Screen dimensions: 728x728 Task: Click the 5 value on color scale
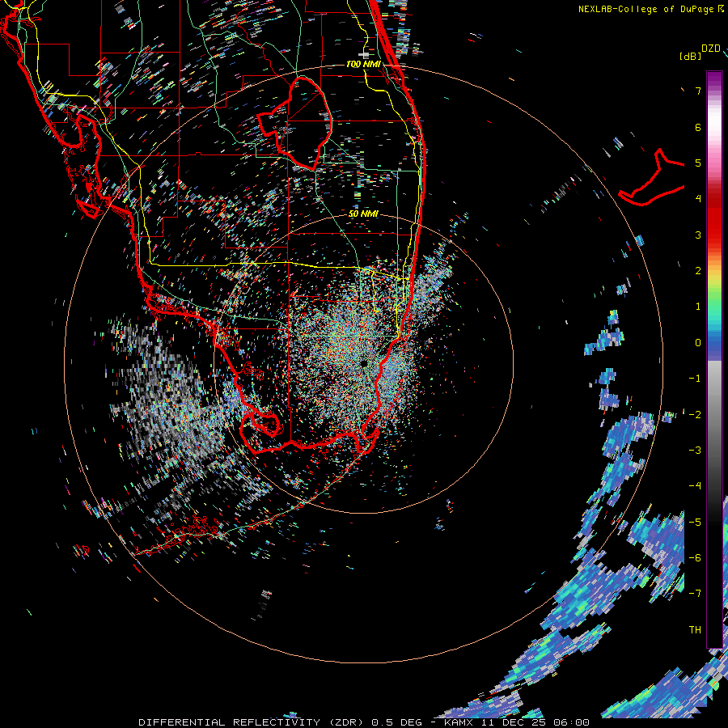[698, 163]
